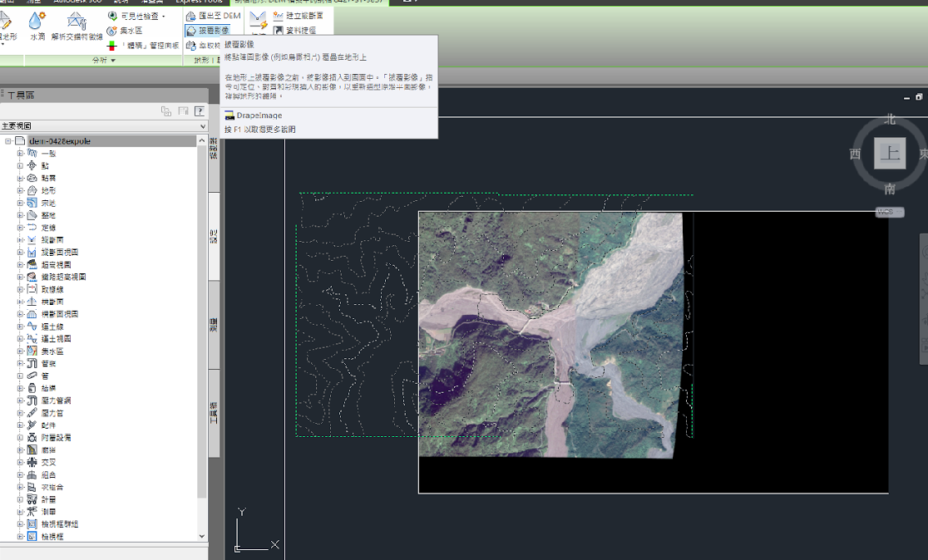928x560 pixels.
Task: Click South (南) on ViewCube compass
Action: (x=890, y=189)
